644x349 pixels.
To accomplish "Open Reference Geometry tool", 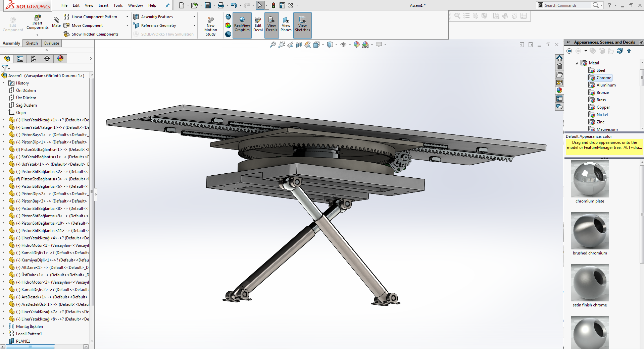I will click(x=155, y=25).
